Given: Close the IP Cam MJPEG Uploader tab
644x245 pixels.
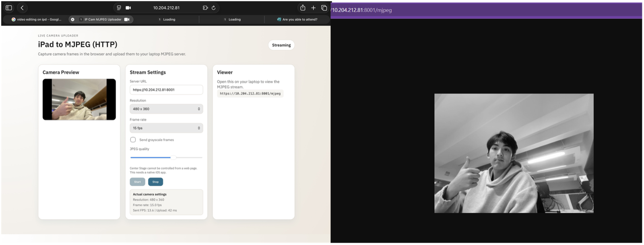Looking at the screenshot, I should [72, 19].
